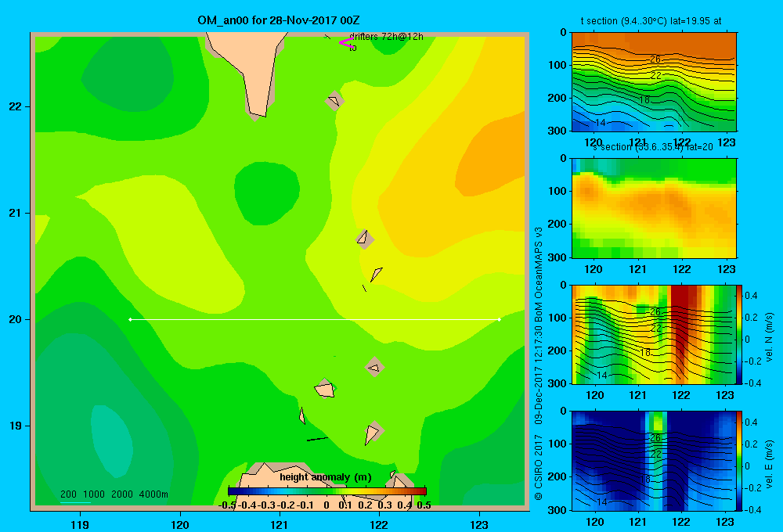
Task: Click the teal low anomaly patch near 119E 19N
Action: pos(112,442)
